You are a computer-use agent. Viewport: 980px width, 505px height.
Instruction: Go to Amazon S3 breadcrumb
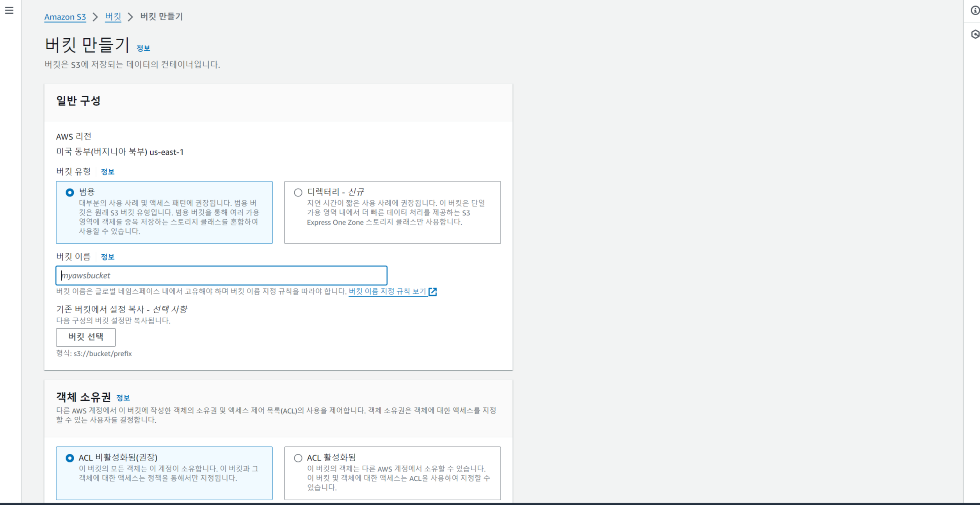pyautogui.click(x=65, y=17)
